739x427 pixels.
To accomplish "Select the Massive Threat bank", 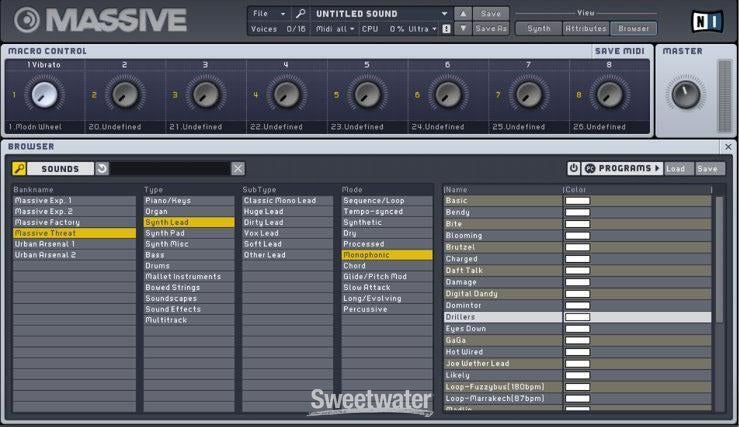I will click(74, 233).
